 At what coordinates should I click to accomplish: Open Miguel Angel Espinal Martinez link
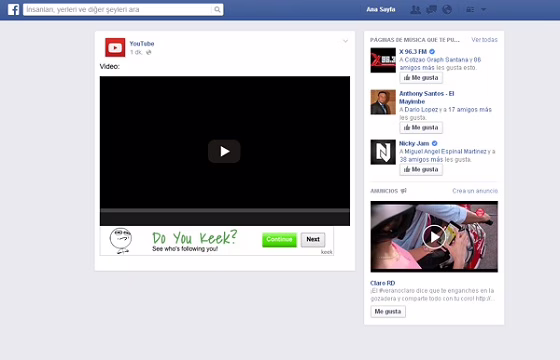(x=445, y=151)
